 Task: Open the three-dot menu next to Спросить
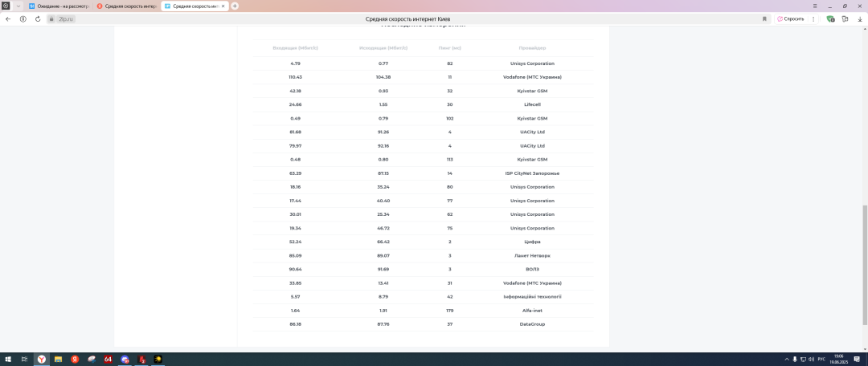tap(813, 18)
